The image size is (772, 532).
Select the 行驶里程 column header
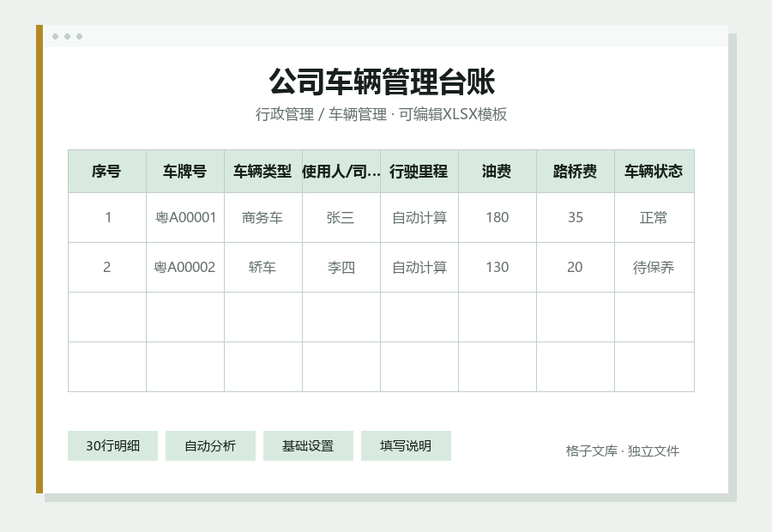419,171
